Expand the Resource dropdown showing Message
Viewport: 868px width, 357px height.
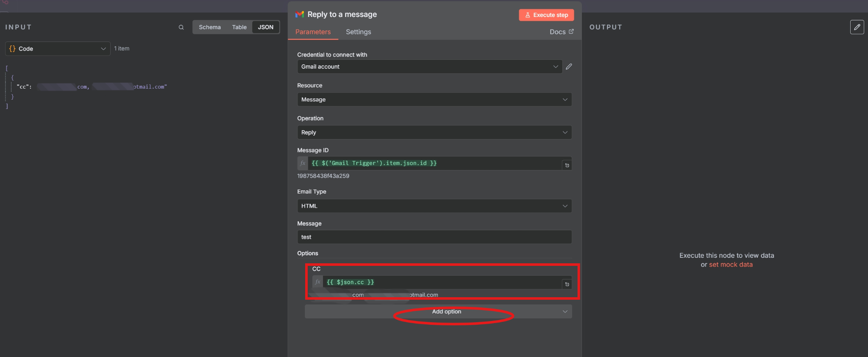coord(434,100)
